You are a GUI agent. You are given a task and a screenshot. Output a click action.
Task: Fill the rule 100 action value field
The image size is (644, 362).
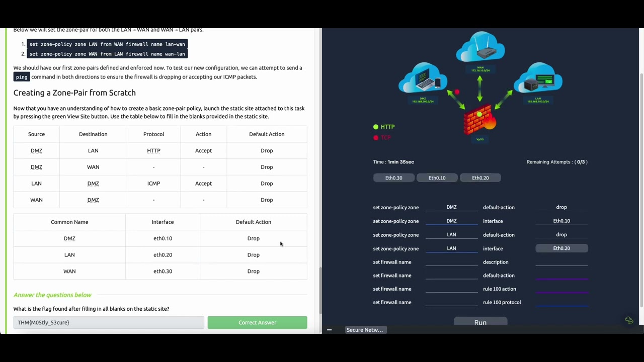[x=561, y=289]
